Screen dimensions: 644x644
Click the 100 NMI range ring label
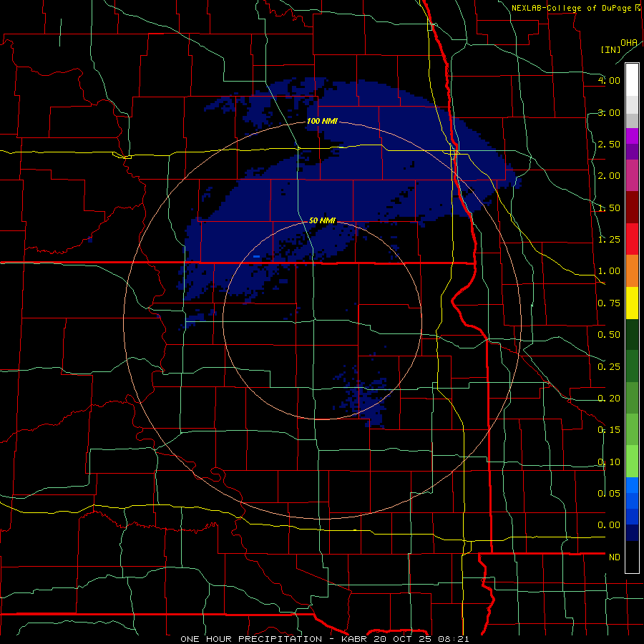[x=322, y=121]
